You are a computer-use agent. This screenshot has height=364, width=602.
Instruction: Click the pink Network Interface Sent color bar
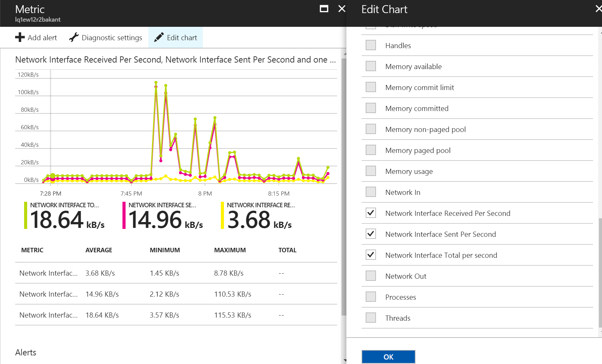point(124,216)
